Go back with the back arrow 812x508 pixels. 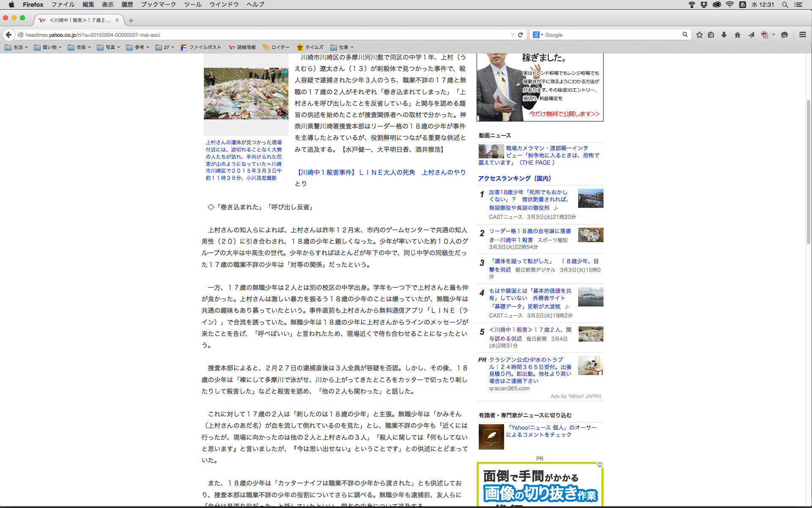click(8, 35)
